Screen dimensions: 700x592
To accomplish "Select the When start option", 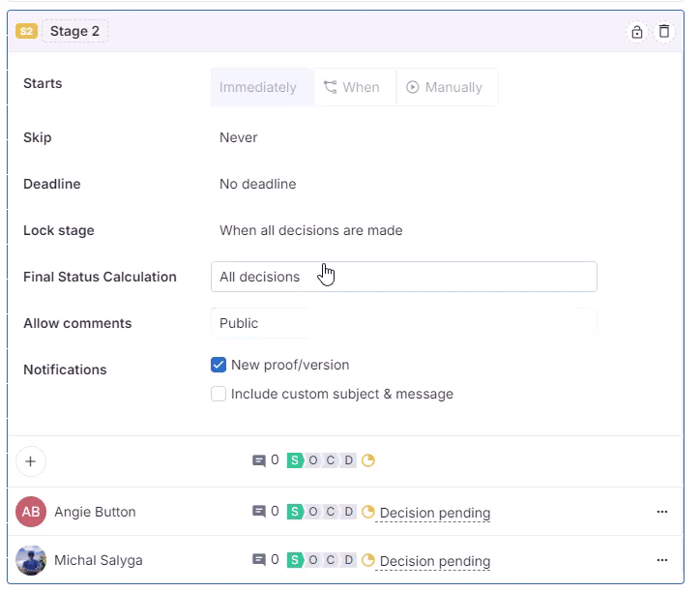I will point(352,87).
